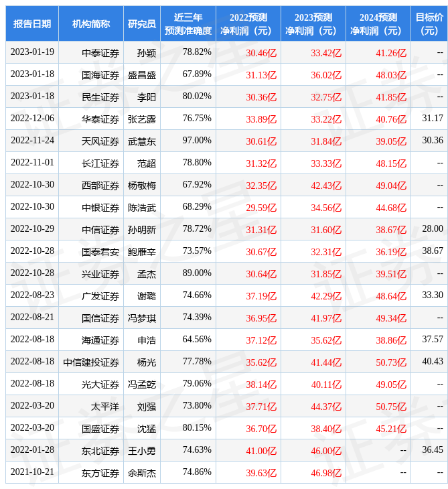
Task: Click target price 28.00
Action: pos(433,229)
